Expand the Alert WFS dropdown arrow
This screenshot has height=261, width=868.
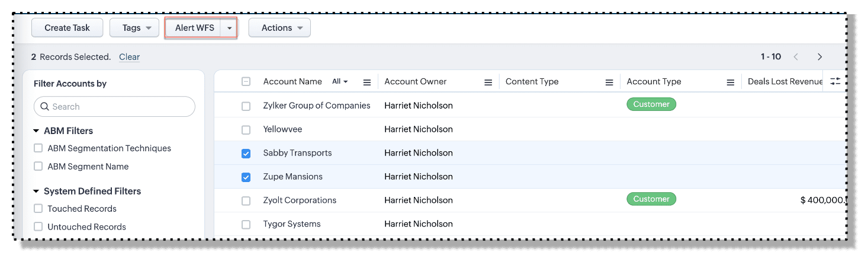point(229,28)
